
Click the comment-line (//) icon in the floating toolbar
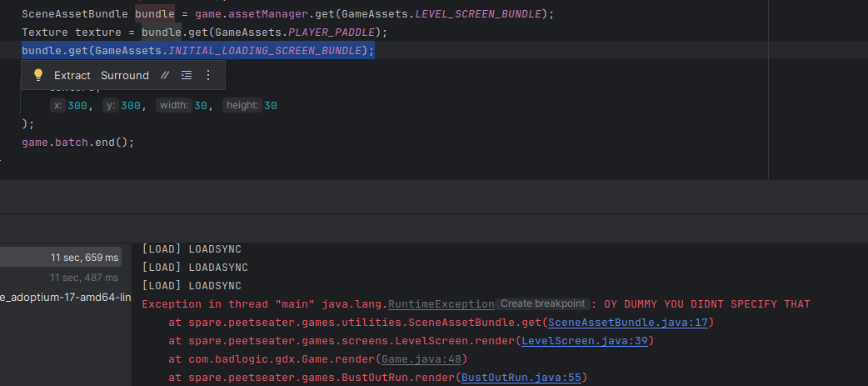pos(165,75)
